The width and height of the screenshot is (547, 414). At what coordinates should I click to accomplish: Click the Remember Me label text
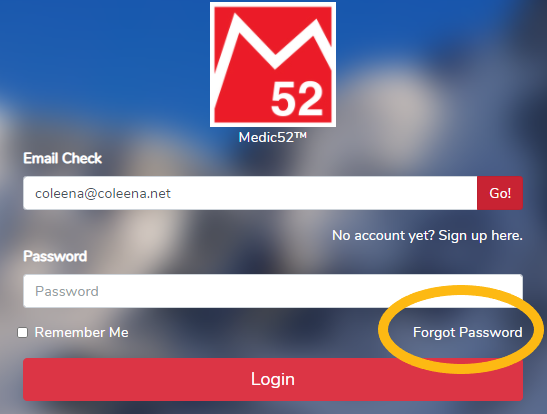coord(82,332)
